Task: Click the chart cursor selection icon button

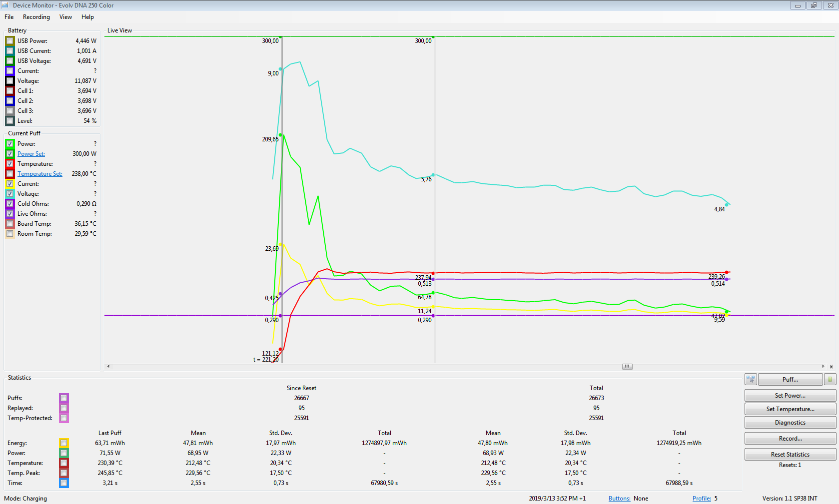Action: pos(751,380)
